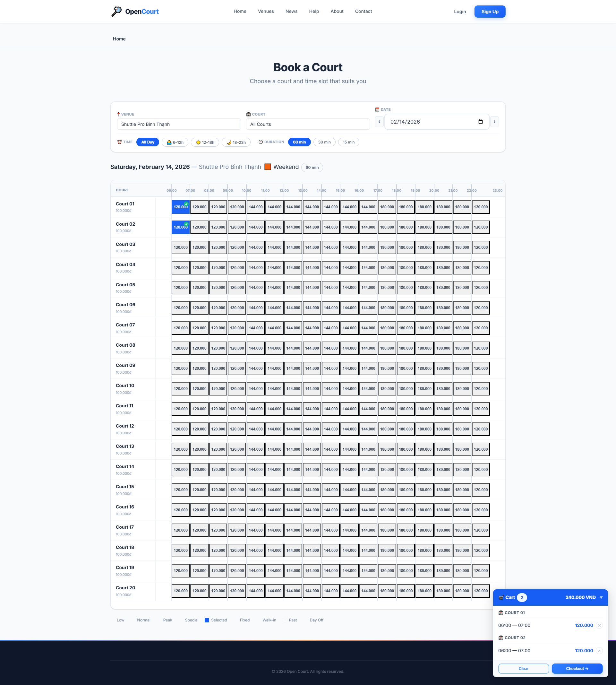Open the Venues menu item

[266, 12]
